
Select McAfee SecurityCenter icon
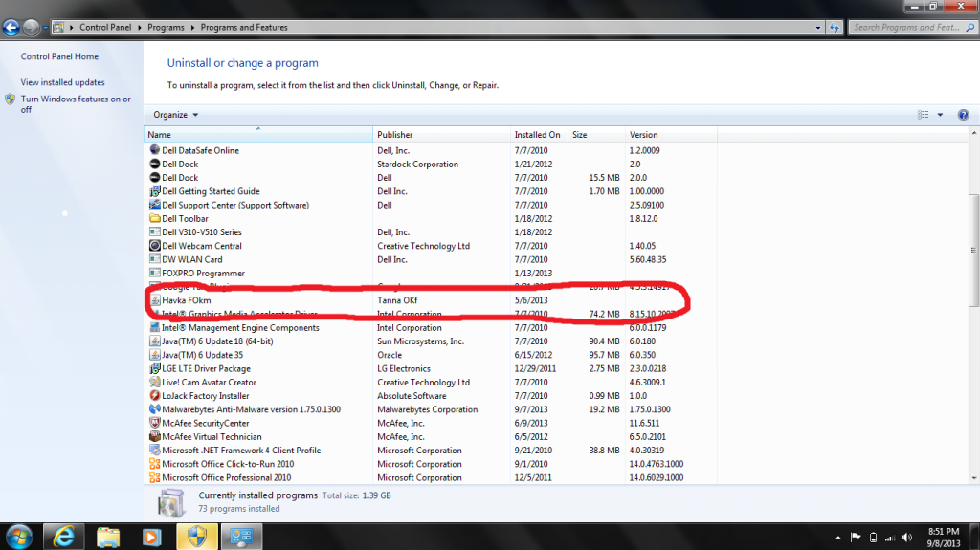point(154,423)
